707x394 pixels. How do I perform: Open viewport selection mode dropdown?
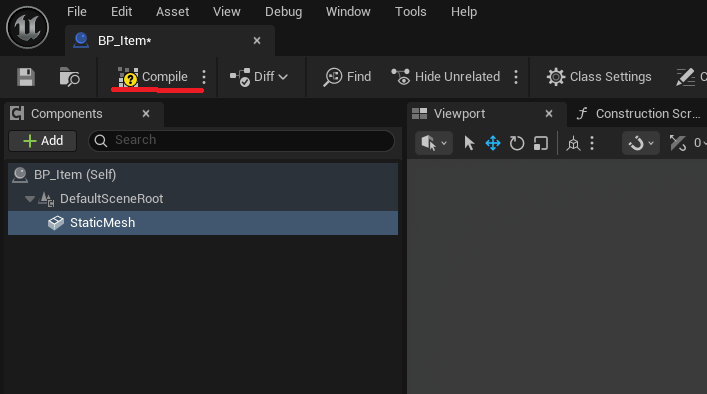[434, 143]
